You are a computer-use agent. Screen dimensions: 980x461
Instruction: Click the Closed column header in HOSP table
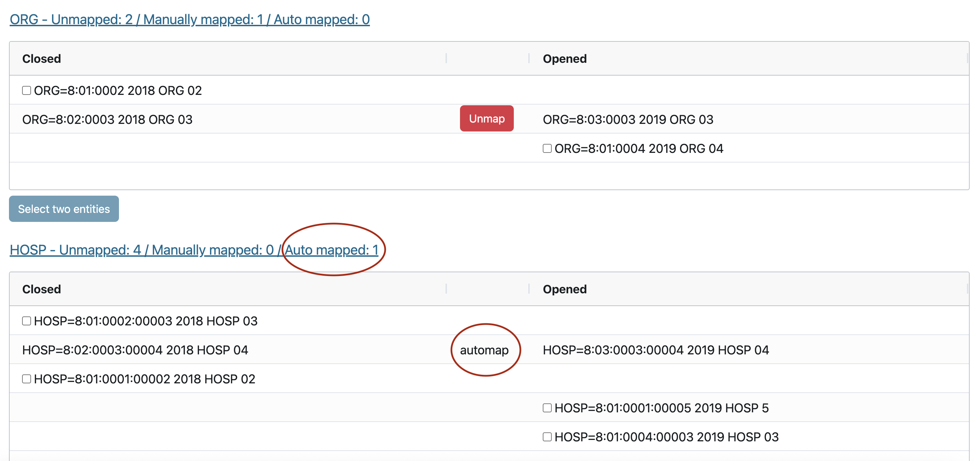point(41,289)
